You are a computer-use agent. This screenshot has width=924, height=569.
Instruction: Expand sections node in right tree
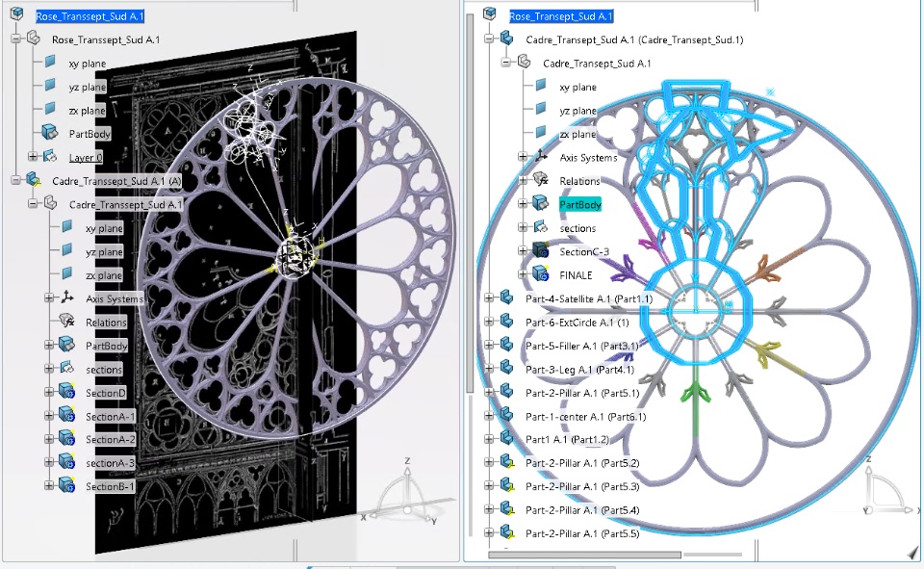523,227
